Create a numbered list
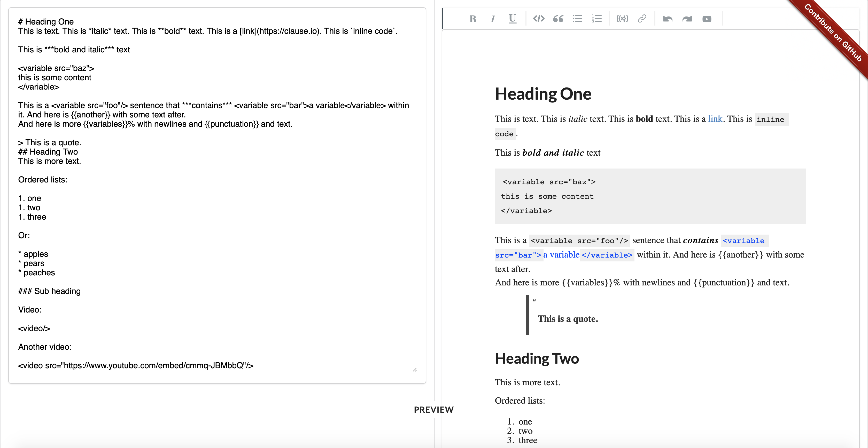 click(597, 19)
